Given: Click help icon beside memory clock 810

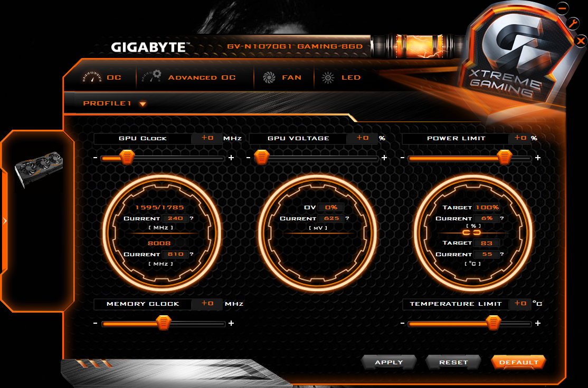Looking at the screenshot, I should [x=192, y=254].
